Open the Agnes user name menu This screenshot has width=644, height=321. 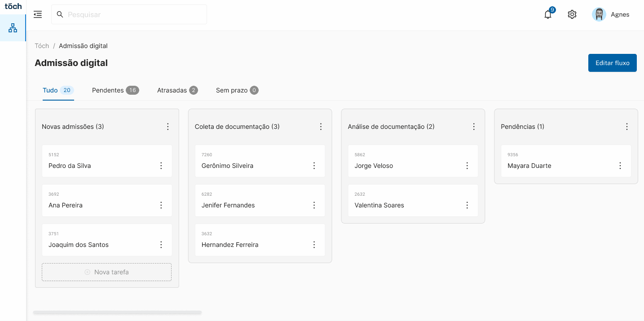click(620, 14)
